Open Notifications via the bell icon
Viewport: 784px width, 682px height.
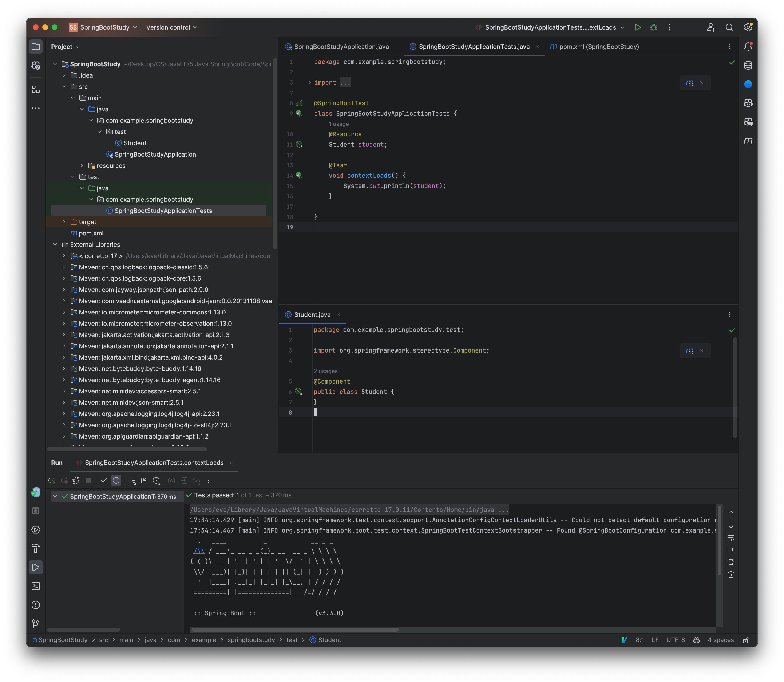click(748, 46)
